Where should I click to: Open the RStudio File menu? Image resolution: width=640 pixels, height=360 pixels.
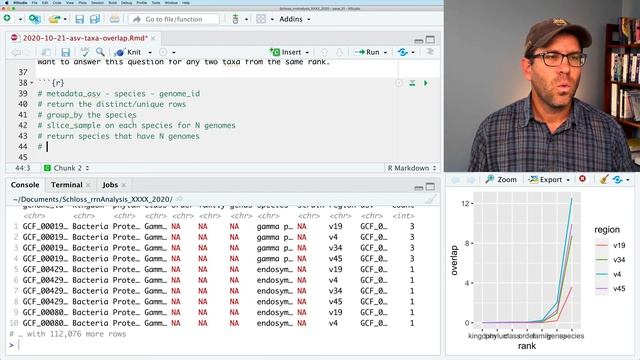[35, 2]
